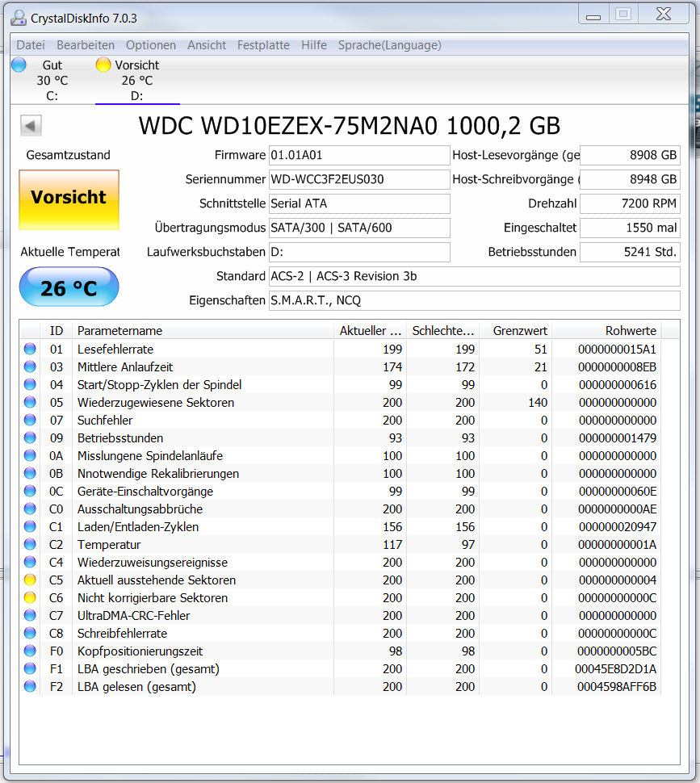
Task: Select drive C: with Gut status
Action: pyautogui.click(x=52, y=81)
